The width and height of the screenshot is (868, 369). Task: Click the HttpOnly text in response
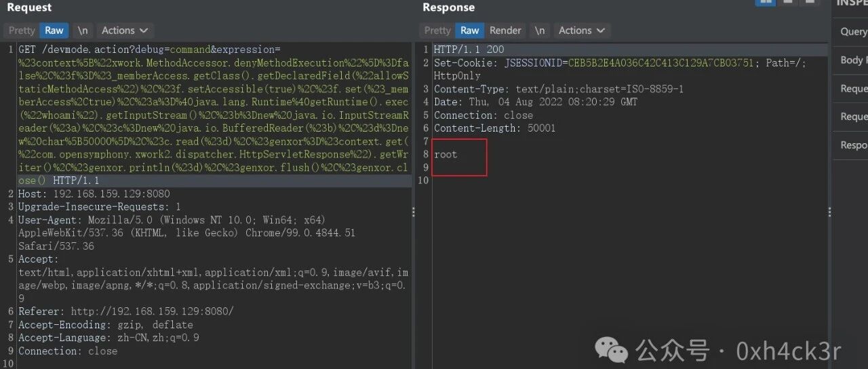(x=457, y=76)
